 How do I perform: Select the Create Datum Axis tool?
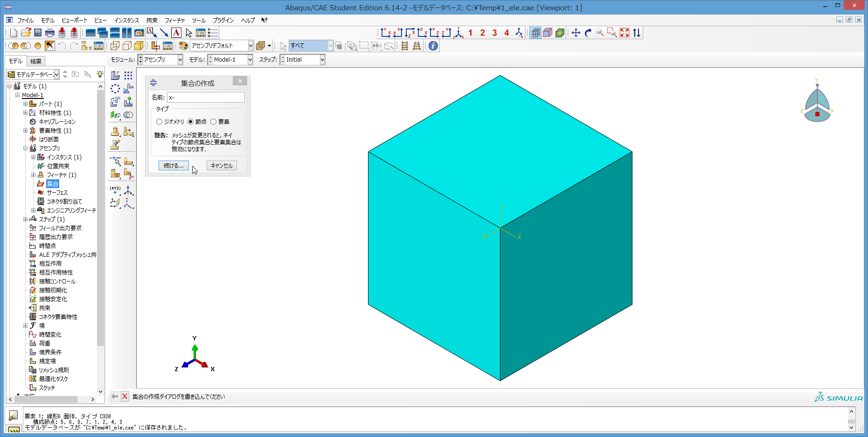click(128, 190)
